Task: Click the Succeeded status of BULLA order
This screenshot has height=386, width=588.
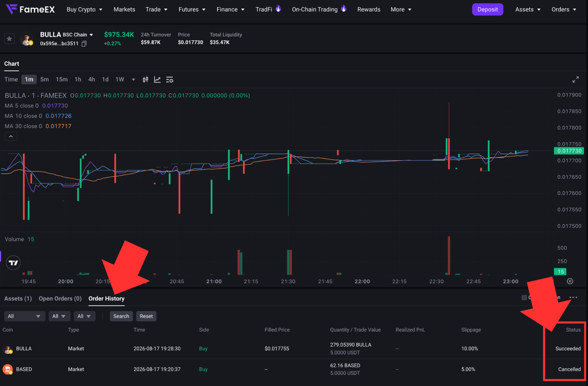Action: [x=568, y=349]
